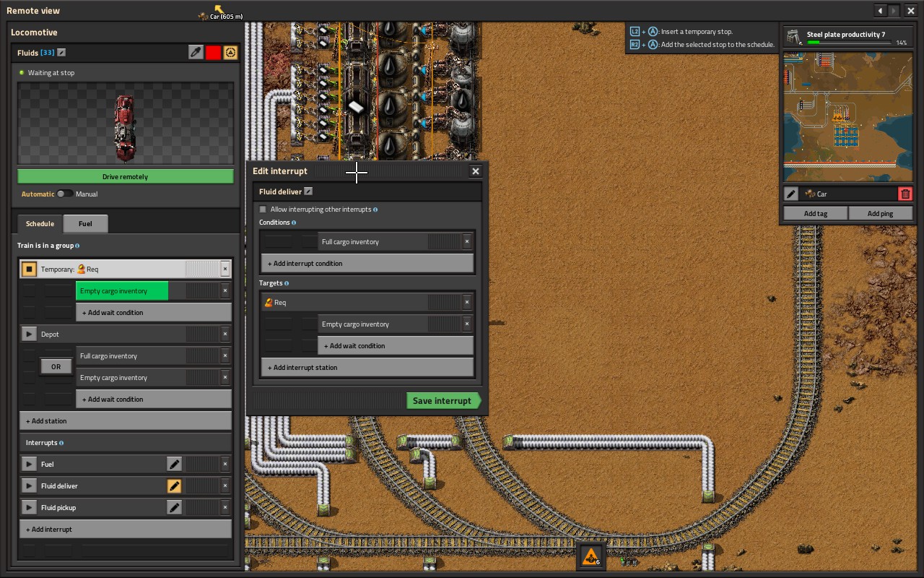Remove Full cargo inventory interrupt condition
Viewport: 924px width, 578px height.
(467, 241)
